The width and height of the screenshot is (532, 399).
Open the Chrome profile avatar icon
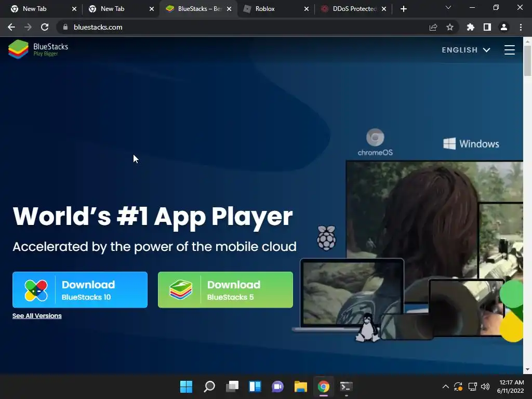tap(504, 27)
